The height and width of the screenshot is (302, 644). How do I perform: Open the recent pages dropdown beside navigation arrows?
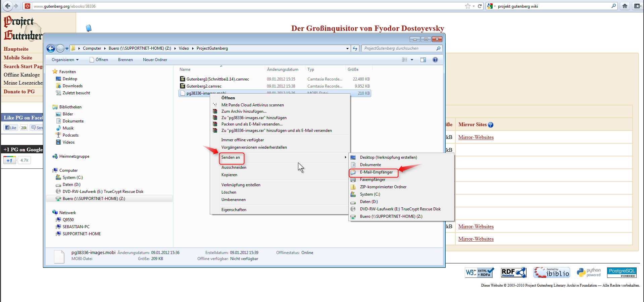pyautogui.click(x=67, y=49)
